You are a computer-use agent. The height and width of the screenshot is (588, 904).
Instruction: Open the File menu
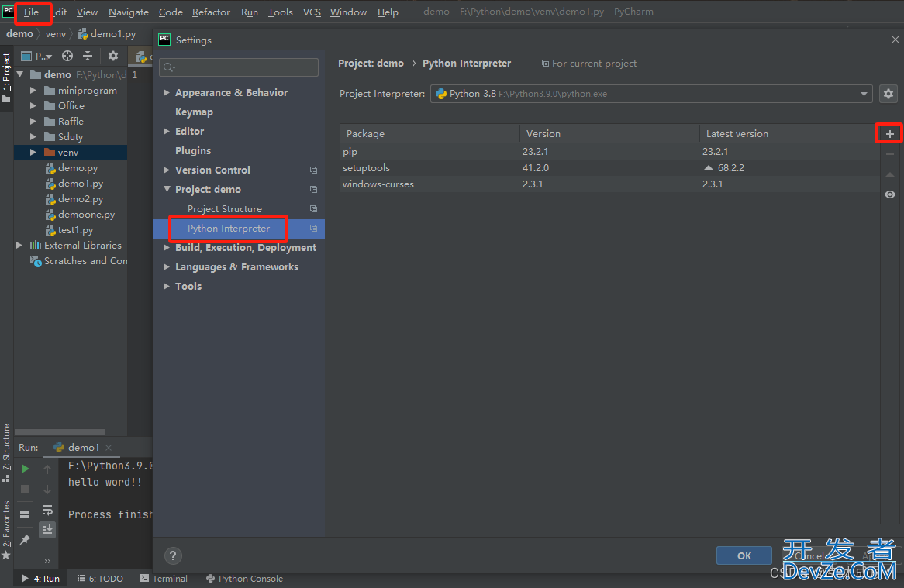[31, 12]
